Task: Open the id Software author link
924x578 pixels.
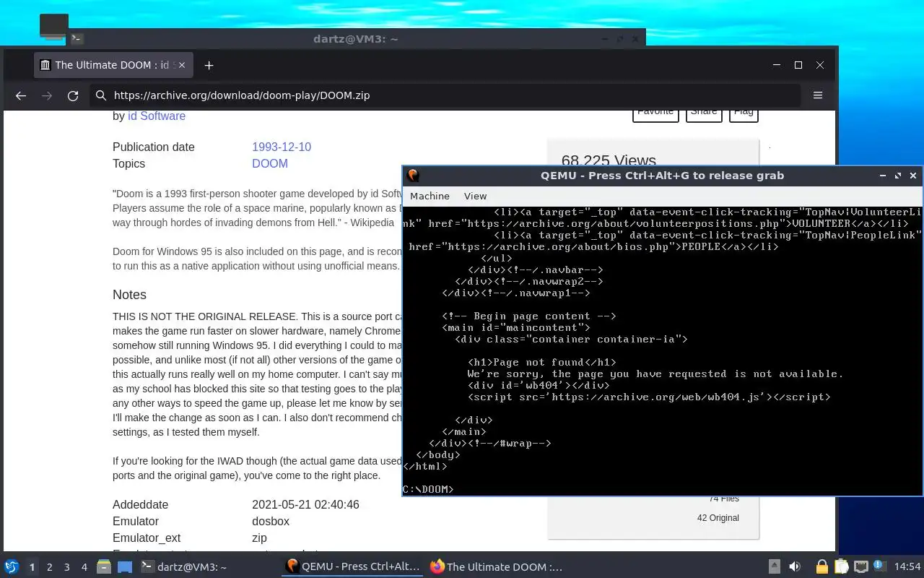Action: click(157, 116)
